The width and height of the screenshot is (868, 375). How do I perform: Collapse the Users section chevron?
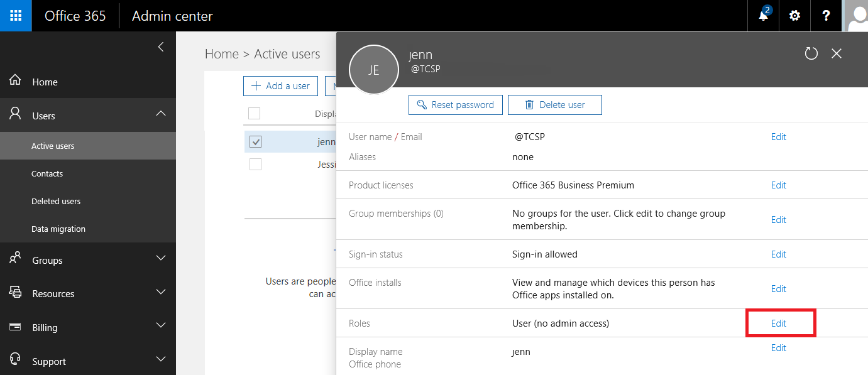point(161,114)
